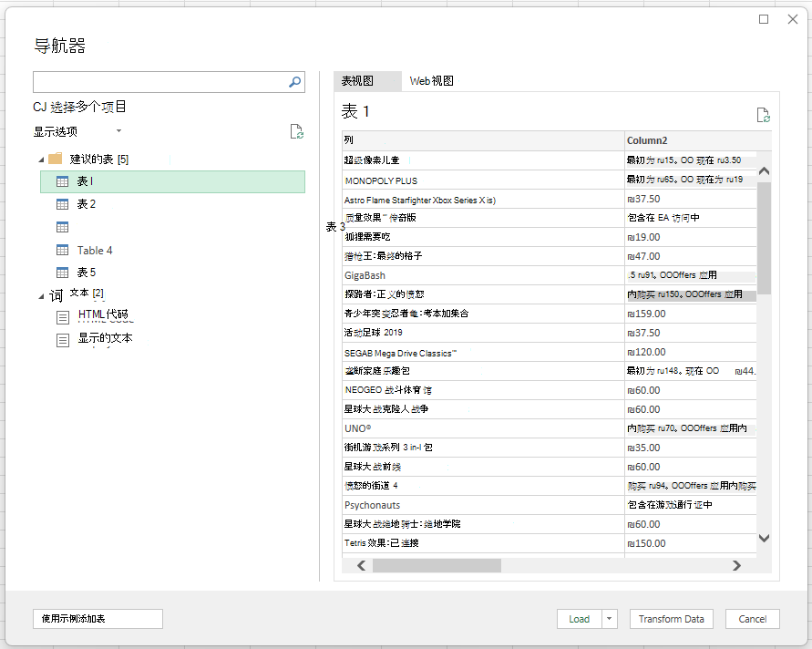812x649 pixels.
Task: Select 表 2 in the tree
Action: pyautogui.click(x=87, y=204)
